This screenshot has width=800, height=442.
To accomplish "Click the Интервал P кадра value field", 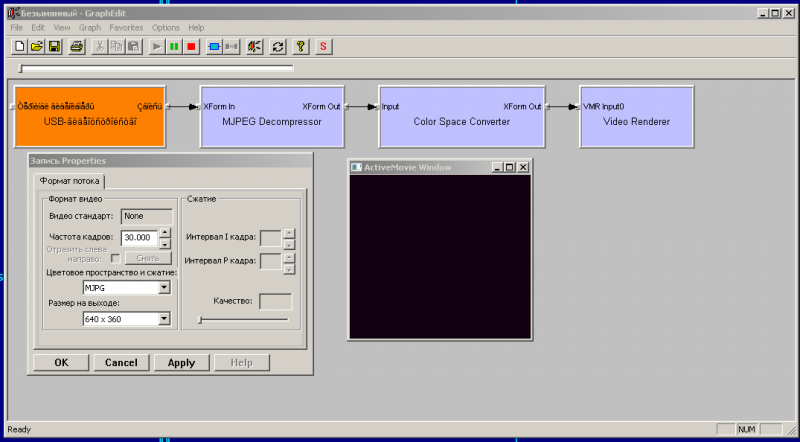I will coord(271,262).
